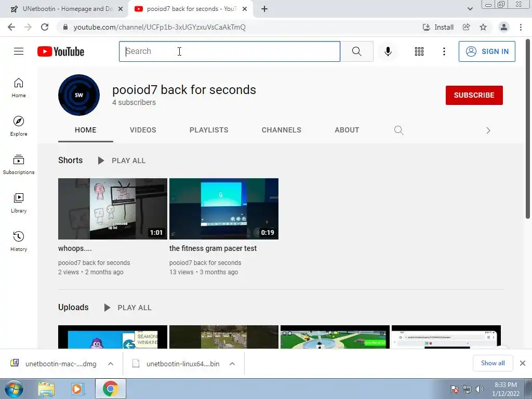Expand options for unetbootin-mac dmg download

(111, 364)
